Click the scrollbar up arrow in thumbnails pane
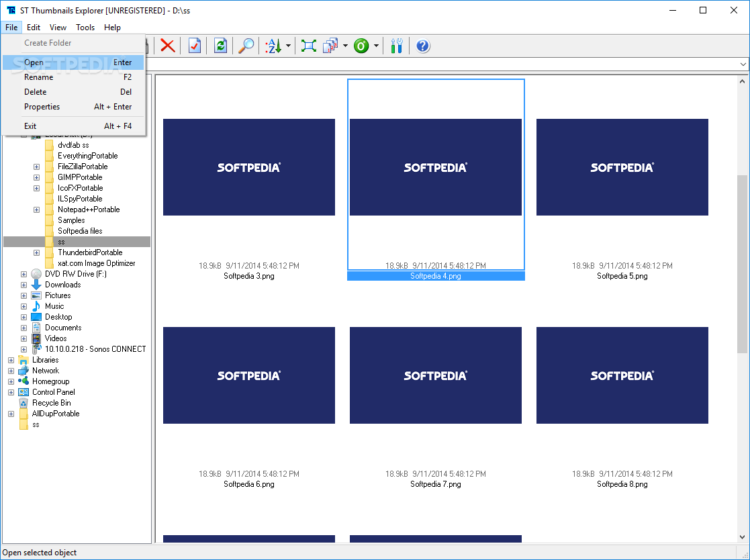750x560 pixels. click(x=742, y=81)
